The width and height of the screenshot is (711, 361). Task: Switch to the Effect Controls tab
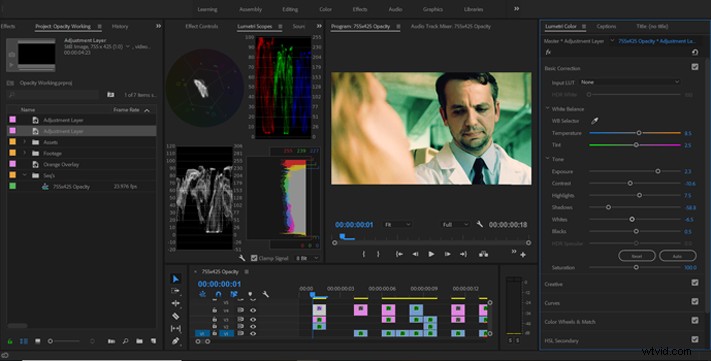point(201,26)
